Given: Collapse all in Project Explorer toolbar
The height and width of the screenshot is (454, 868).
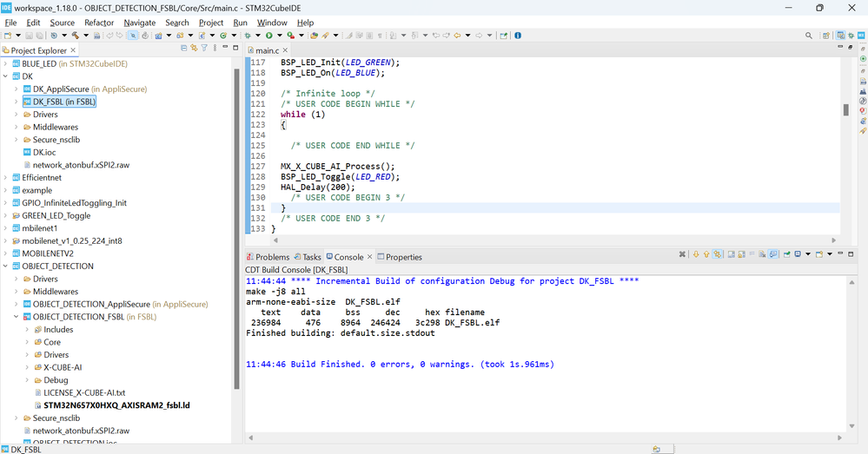Looking at the screenshot, I should tap(183, 49).
